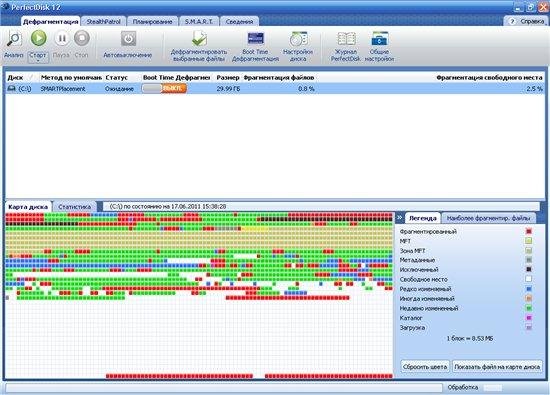Image resolution: width=550 pixels, height=395 pixels.
Task: Click the Каталог magenta swatch
Action: [x=529, y=317]
